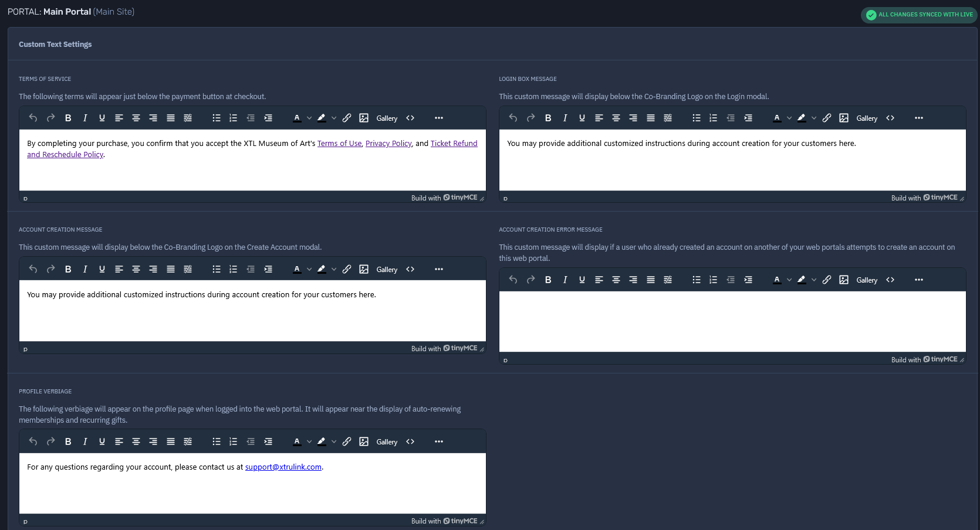Click Redo in Terms of Service editor
980x530 pixels.
(x=51, y=118)
